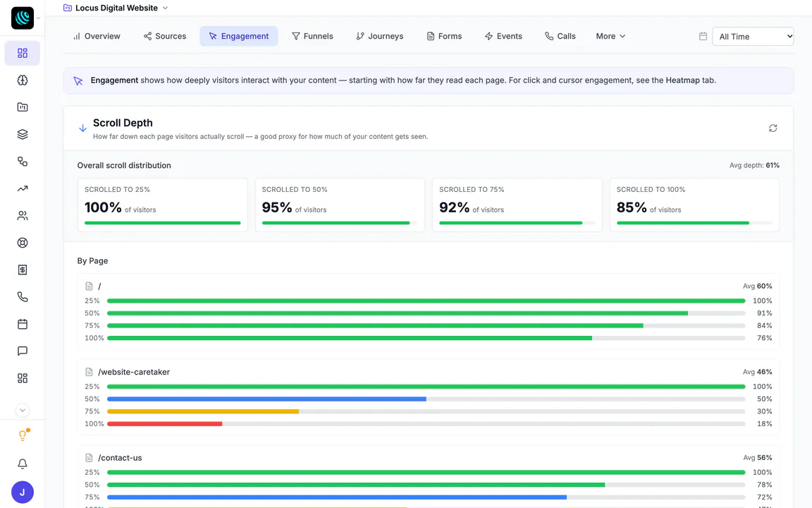Click the 91% value in root page
812x508 pixels.
pos(764,313)
